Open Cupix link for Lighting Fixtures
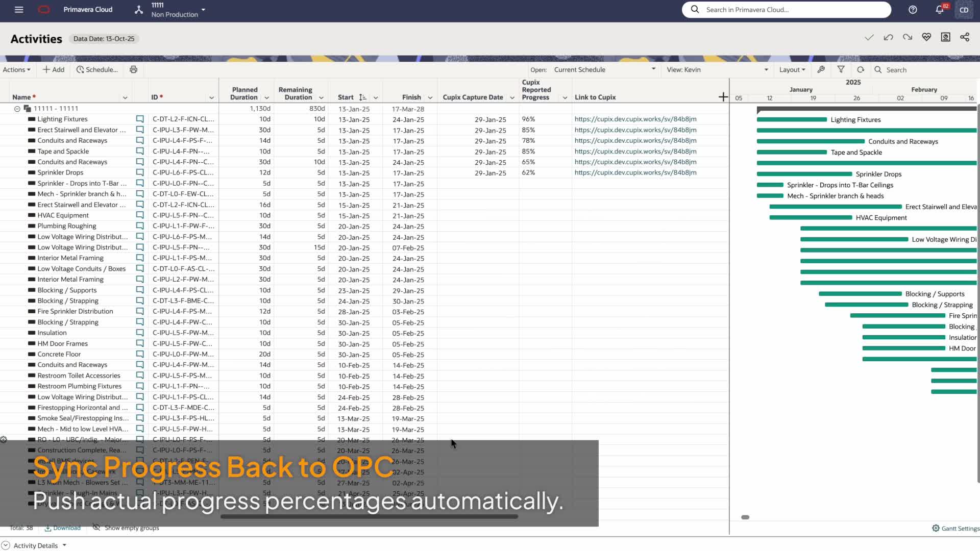Image resolution: width=980 pixels, height=551 pixels. point(635,119)
